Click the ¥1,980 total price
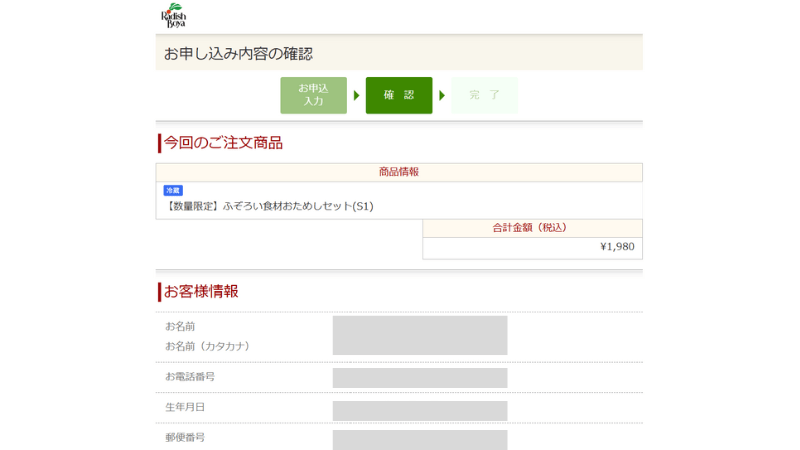The height and width of the screenshot is (450, 800). click(617, 247)
